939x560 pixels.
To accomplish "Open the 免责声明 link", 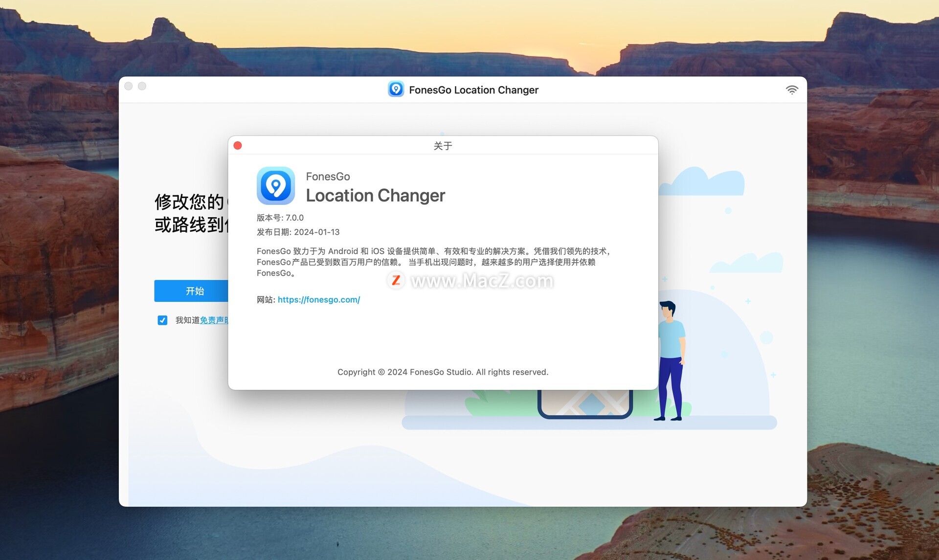I will (214, 320).
